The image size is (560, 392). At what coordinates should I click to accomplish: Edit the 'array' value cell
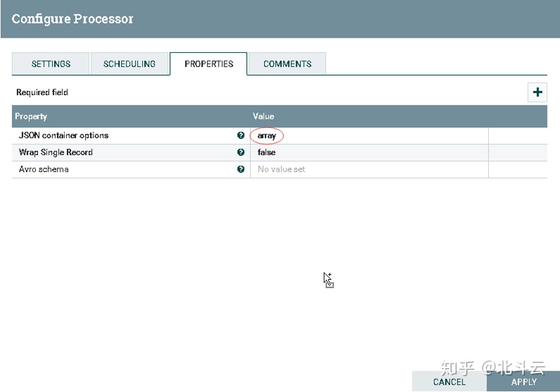(x=369, y=135)
